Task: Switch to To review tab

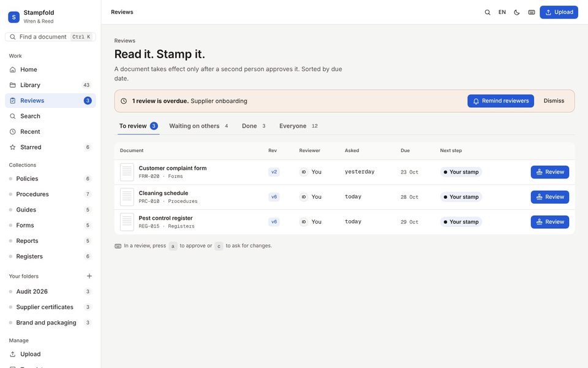Action: pyautogui.click(x=138, y=126)
